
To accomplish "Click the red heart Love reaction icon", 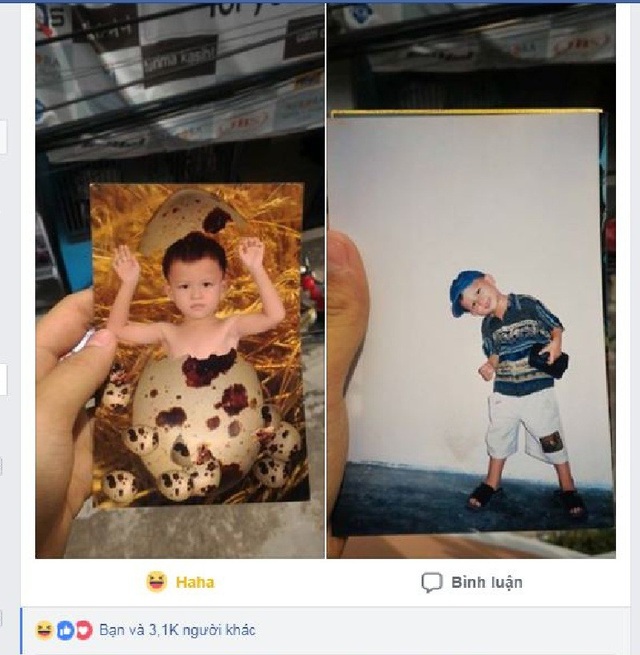I will click(84, 630).
